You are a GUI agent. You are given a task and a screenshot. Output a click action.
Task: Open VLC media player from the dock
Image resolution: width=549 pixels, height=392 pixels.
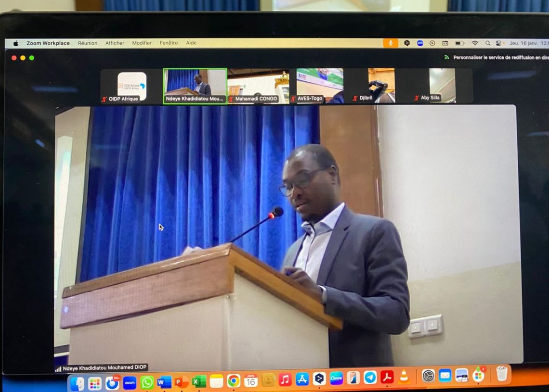(404, 377)
